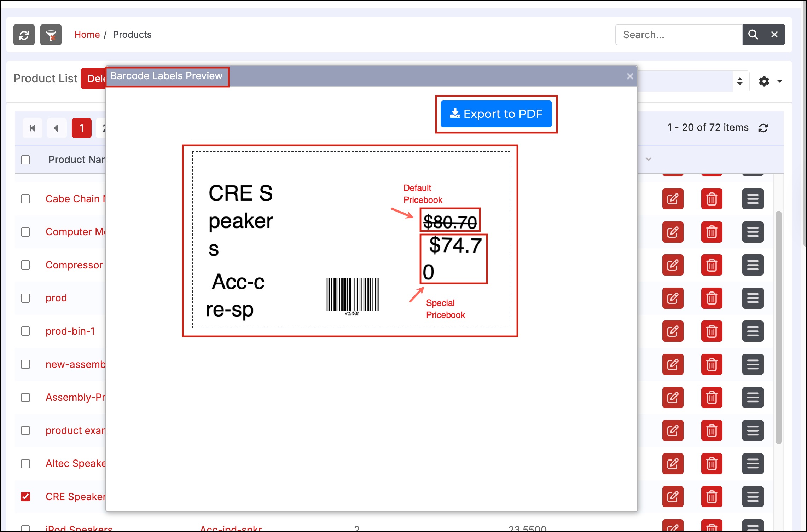This screenshot has height=532, width=807.
Task: Expand the list view selector arrows
Action: coord(739,81)
